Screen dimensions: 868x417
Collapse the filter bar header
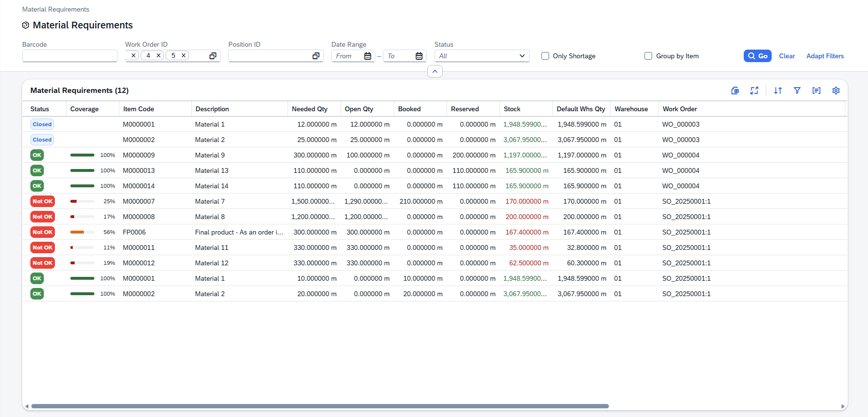pyautogui.click(x=435, y=71)
